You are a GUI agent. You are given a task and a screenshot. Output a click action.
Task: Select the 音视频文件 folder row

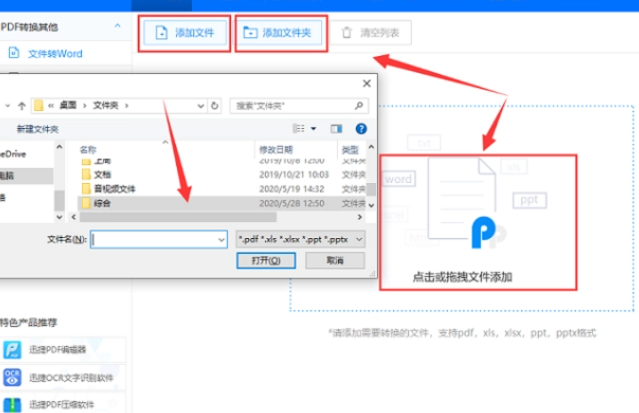click(x=221, y=189)
